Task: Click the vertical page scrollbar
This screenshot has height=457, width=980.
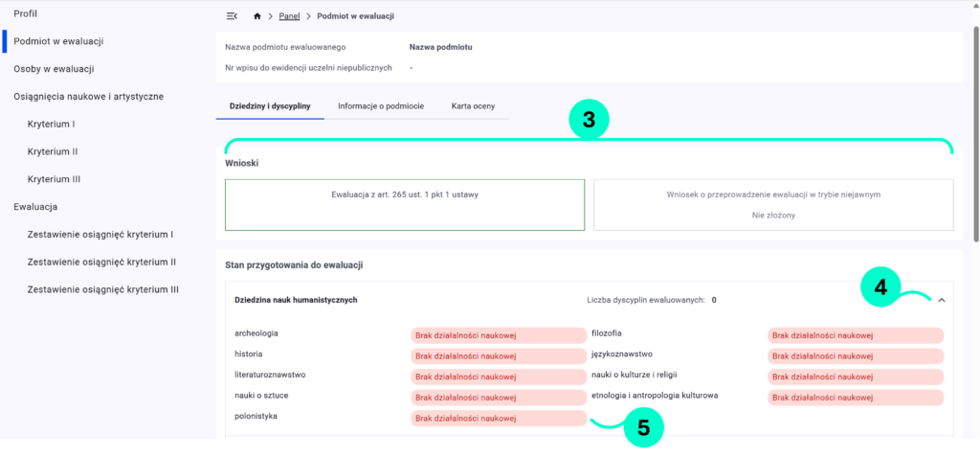Action: (x=974, y=134)
